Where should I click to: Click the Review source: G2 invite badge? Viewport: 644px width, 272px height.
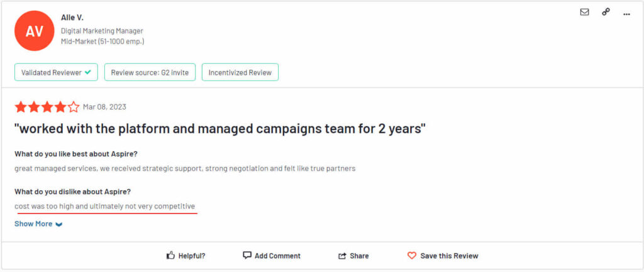click(x=150, y=72)
